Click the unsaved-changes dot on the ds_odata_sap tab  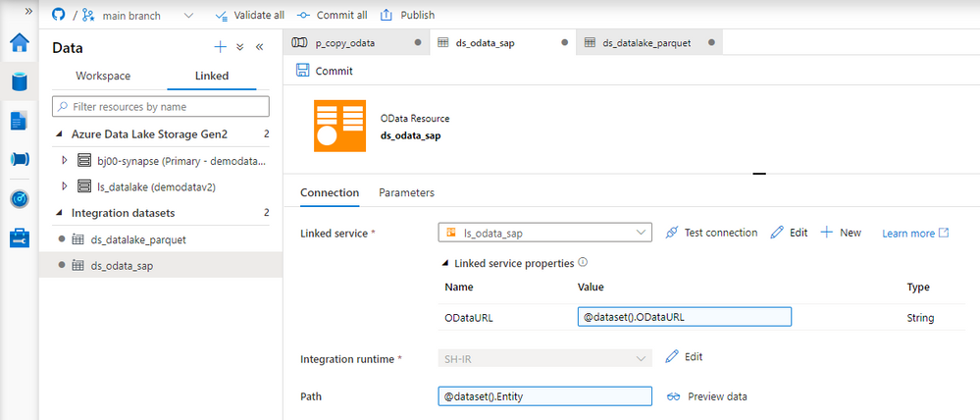coord(564,42)
